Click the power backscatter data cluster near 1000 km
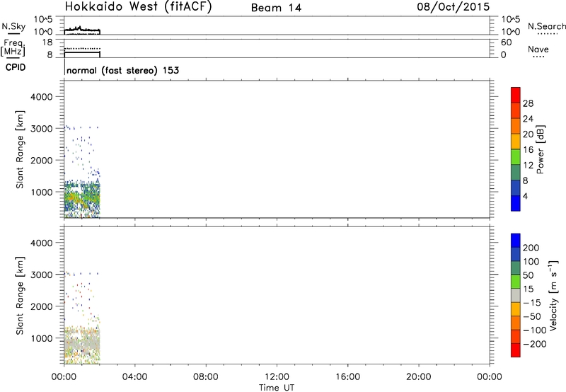Screen dimensions: 566x392 coord(82,200)
